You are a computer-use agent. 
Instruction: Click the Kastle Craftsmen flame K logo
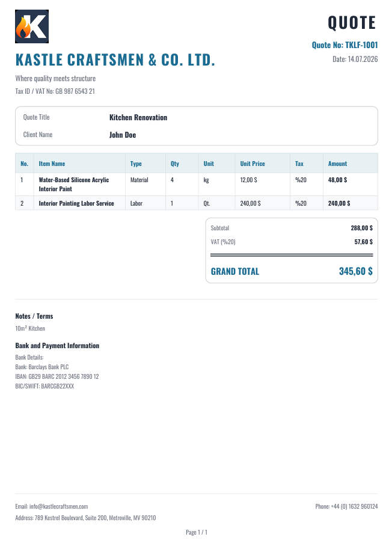click(32, 26)
